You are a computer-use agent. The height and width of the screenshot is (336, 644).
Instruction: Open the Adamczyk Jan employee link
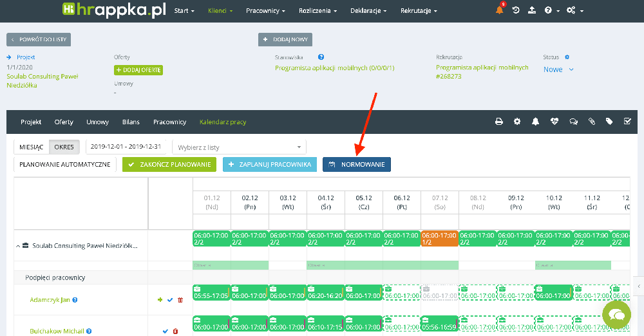[x=50, y=300]
